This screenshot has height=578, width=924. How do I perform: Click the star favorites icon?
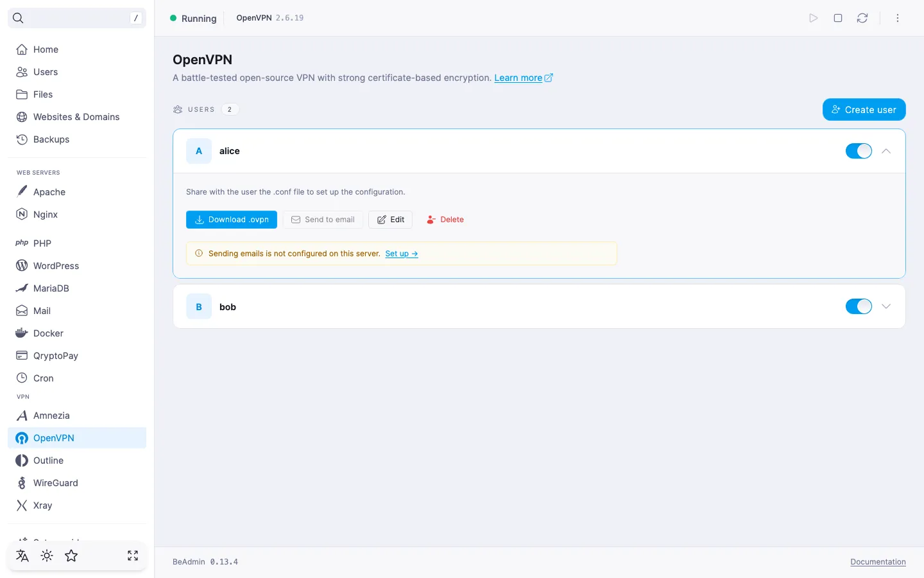tap(71, 556)
